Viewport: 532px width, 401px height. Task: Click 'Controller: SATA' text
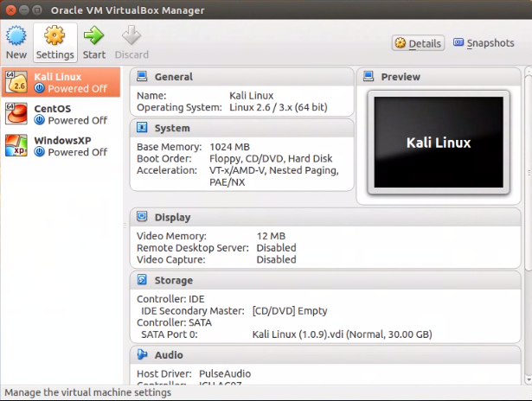click(174, 322)
